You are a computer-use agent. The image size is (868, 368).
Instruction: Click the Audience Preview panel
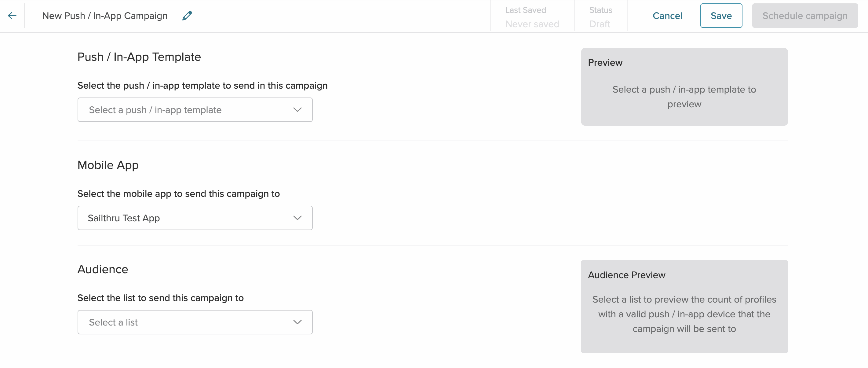coord(684,306)
